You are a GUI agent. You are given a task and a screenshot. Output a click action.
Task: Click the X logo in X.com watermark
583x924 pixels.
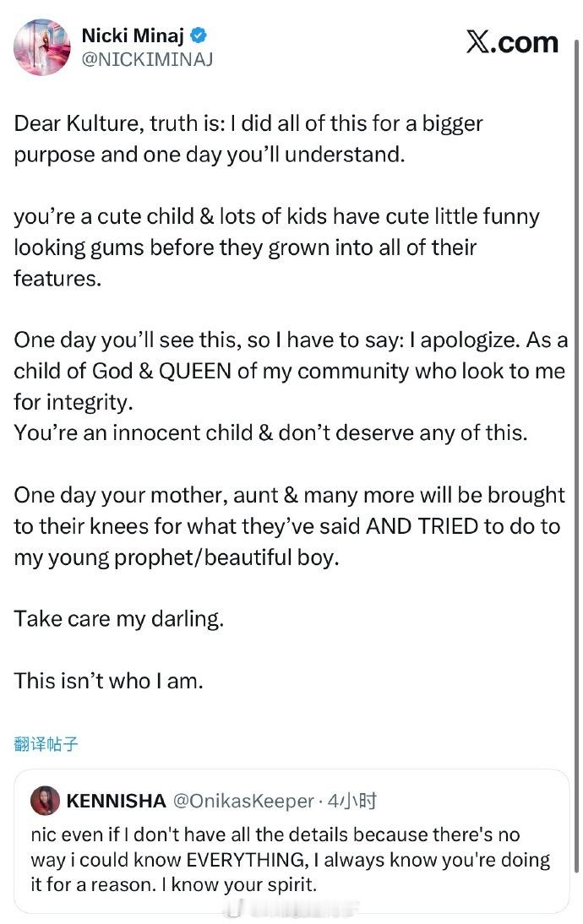tap(477, 42)
